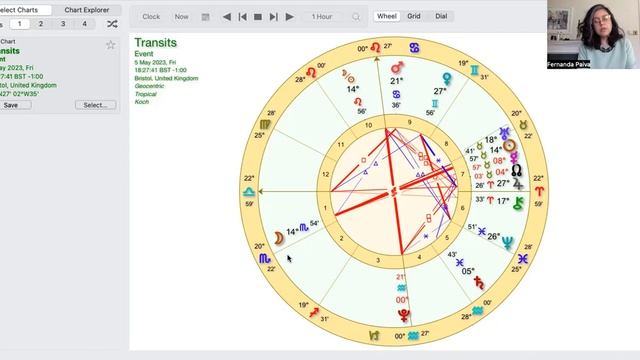Click house number 7 on wheel
This screenshot has height=360, width=640.
coord(463,174)
